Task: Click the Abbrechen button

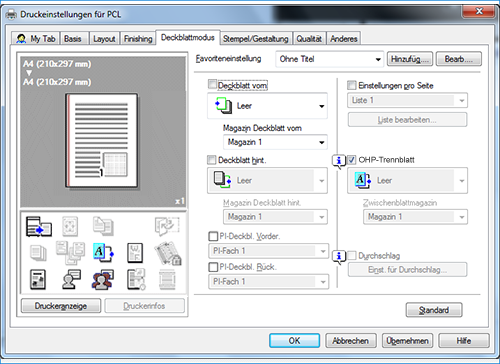Action: (x=351, y=341)
